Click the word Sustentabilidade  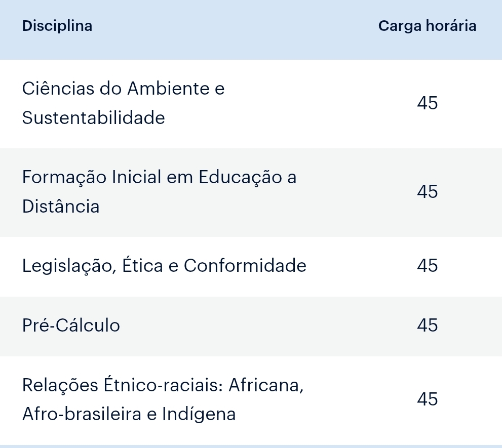click(x=93, y=118)
